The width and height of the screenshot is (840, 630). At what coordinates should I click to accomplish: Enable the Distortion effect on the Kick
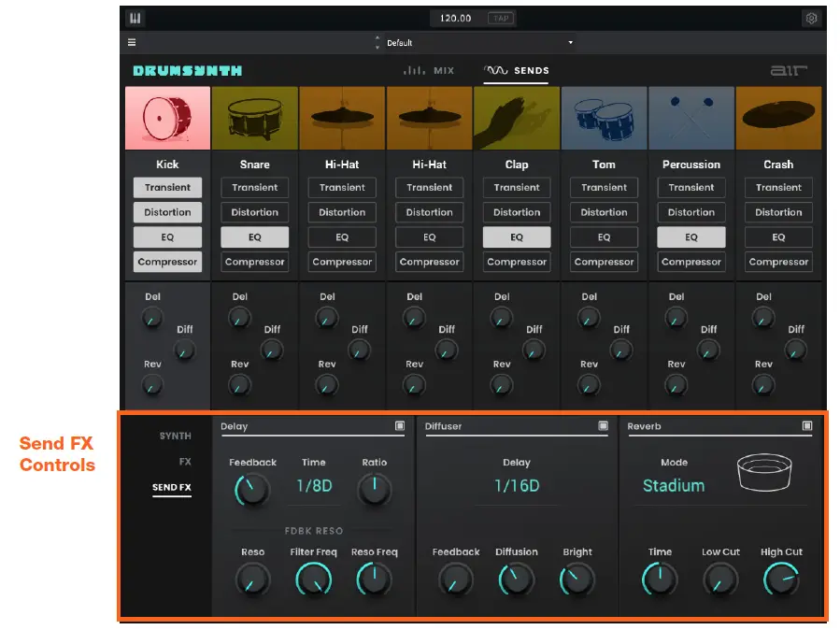tap(166, 212)
